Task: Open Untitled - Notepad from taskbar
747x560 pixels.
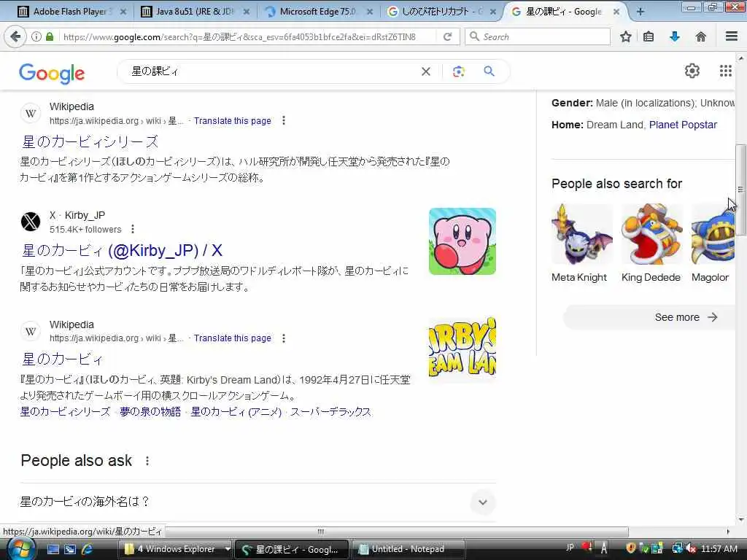Action: point(408,549)
